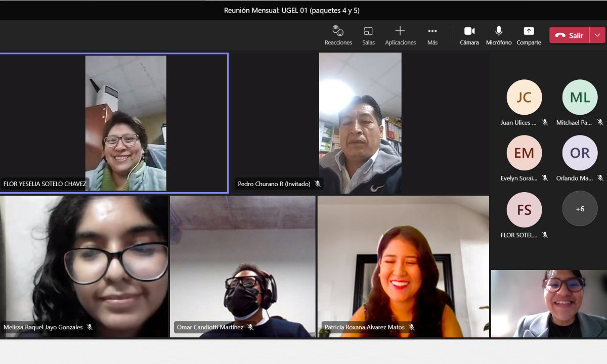Screen dimensions: 607x364
Task: Toggle the Micrófono mute state
Action: pyautogui.click(x=499, y=35)
